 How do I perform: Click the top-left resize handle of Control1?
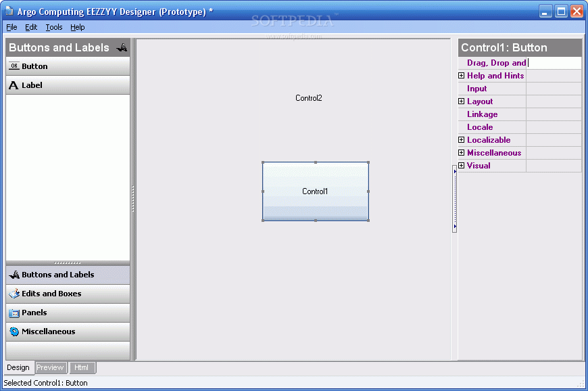click(263, 162)
